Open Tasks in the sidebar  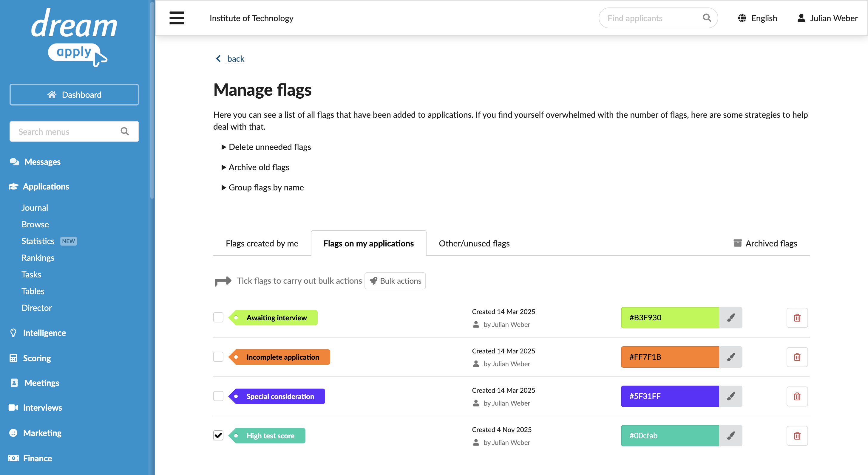[x=31, y=274]
